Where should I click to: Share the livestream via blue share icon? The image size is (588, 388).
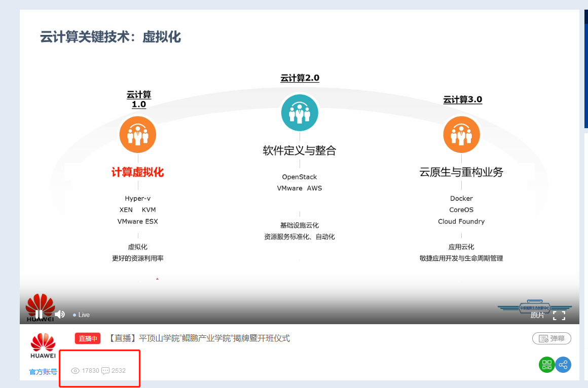tap(563, 365)
